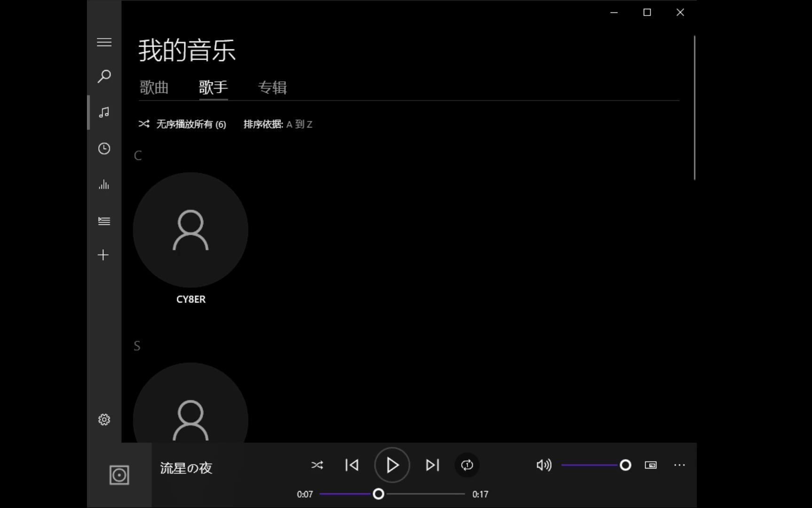Toggle shuffle in the playback bar

[x=317, y=465]
